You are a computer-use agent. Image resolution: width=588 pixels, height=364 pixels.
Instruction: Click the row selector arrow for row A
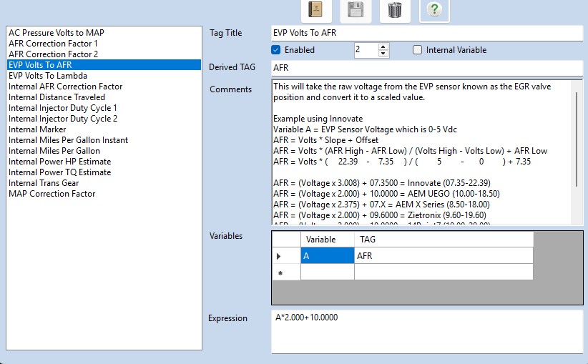point(286,256)
